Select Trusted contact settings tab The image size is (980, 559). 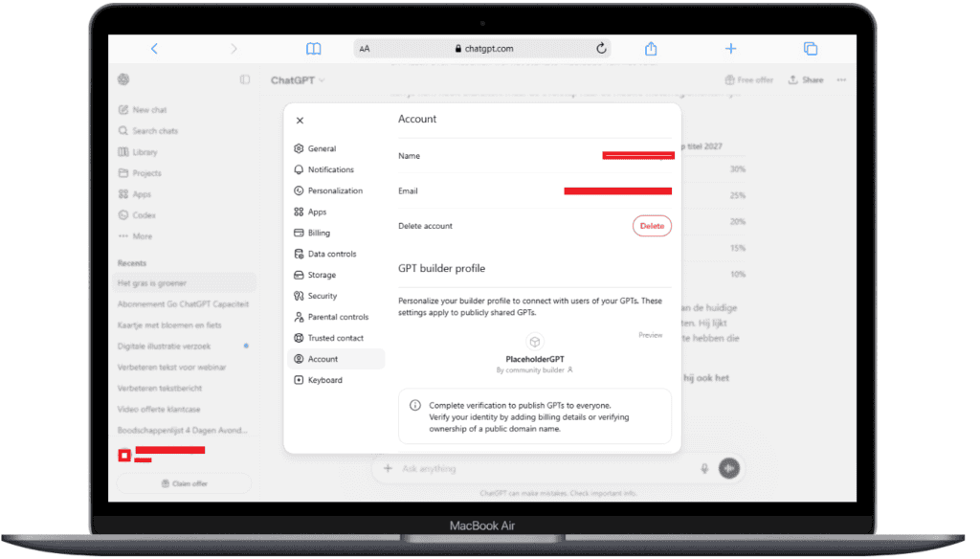[x=336, y=338]
